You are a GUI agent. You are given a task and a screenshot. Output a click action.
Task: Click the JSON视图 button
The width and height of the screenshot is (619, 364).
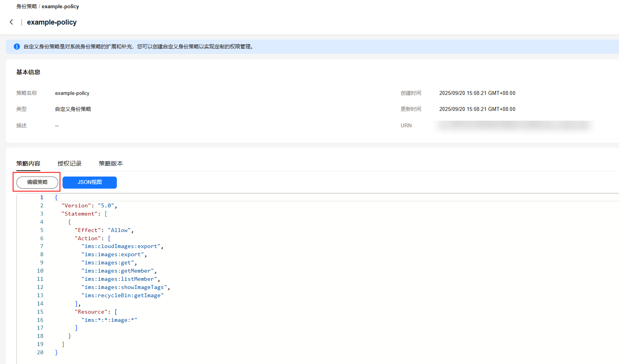click(x=89, y=182)
